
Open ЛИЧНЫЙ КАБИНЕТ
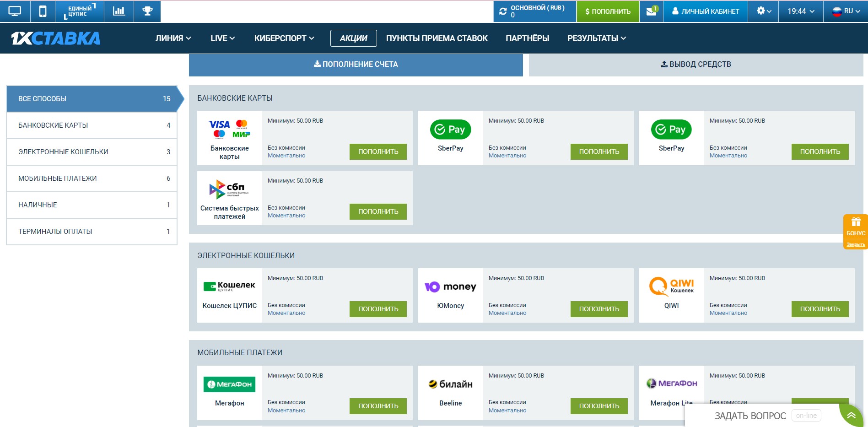point(706,11)
